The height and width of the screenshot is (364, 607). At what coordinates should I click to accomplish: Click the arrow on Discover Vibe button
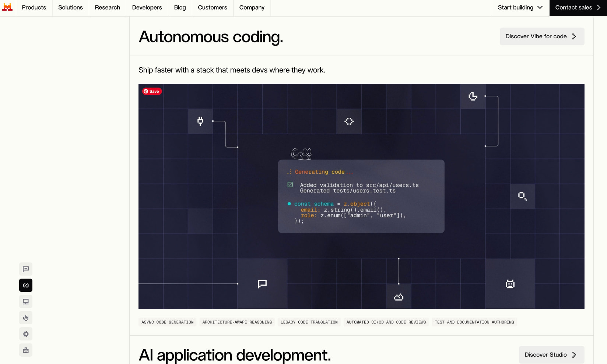tap(574, 36)
